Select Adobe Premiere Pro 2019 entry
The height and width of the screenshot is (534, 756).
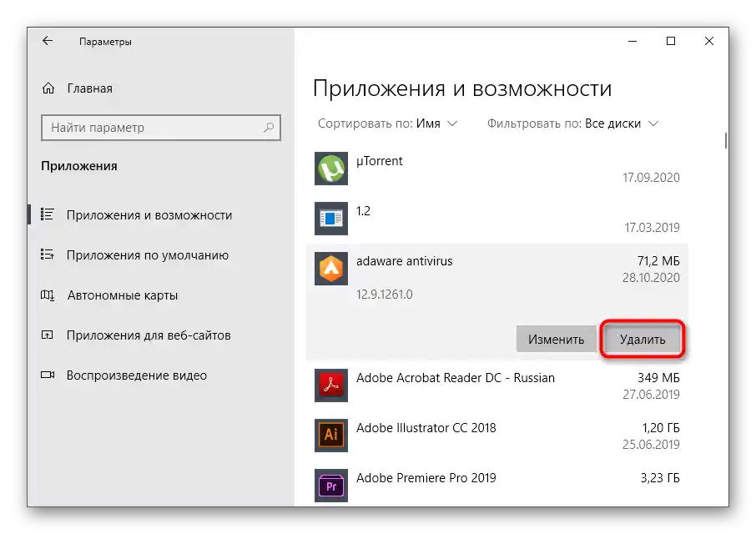[426, 477]
